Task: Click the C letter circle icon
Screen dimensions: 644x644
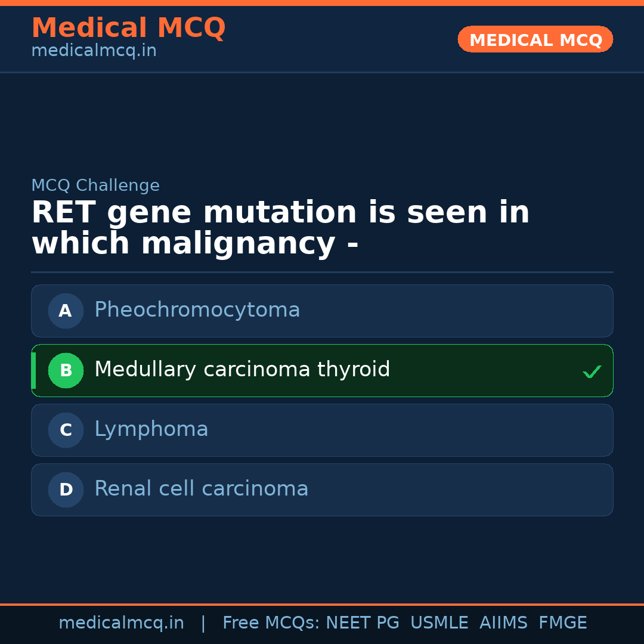Action: [x=66, y=430]
